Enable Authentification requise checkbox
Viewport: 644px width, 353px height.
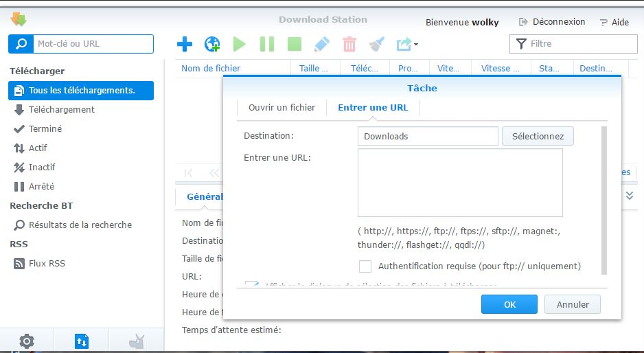point(365,266)
